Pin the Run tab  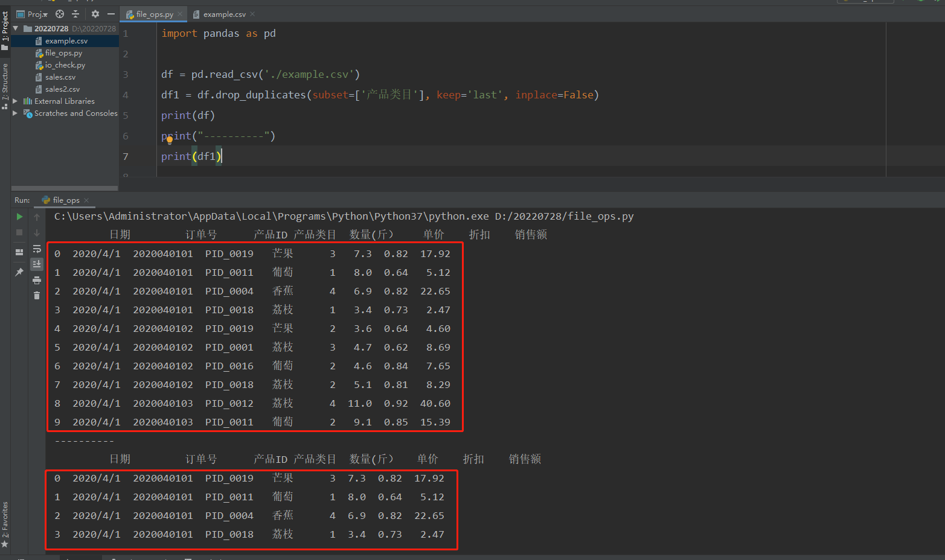tap(19, 272)
